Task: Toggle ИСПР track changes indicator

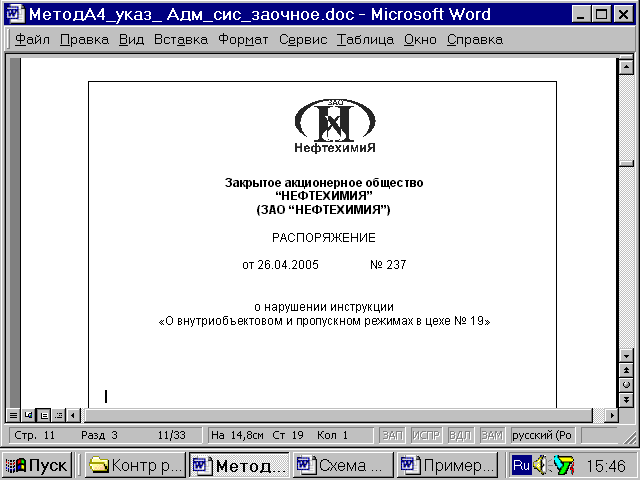Action: click(426, 436)
